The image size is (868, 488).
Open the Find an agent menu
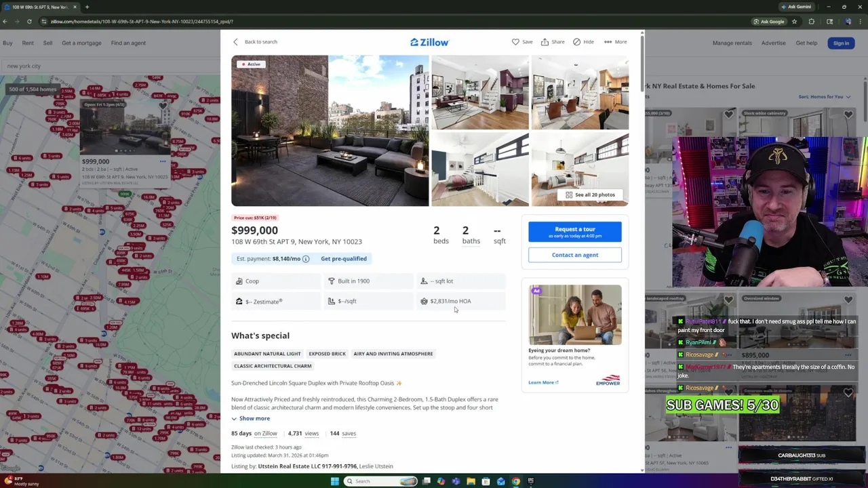(x=128, y=43)
